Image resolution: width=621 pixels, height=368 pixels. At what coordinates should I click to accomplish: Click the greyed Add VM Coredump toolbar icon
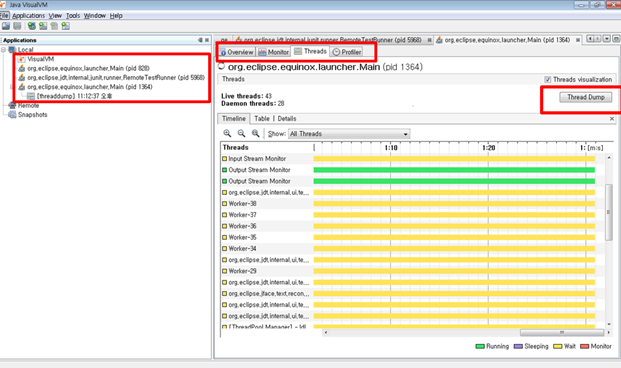pyautogui.click(x=54, y=26)
